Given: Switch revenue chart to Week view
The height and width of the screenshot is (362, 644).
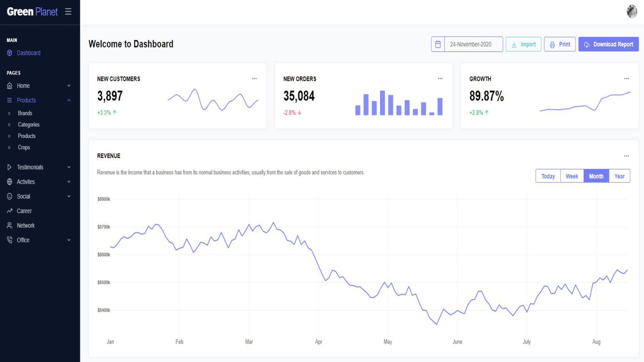Looking at the screenshot, I should click(572, 176).
